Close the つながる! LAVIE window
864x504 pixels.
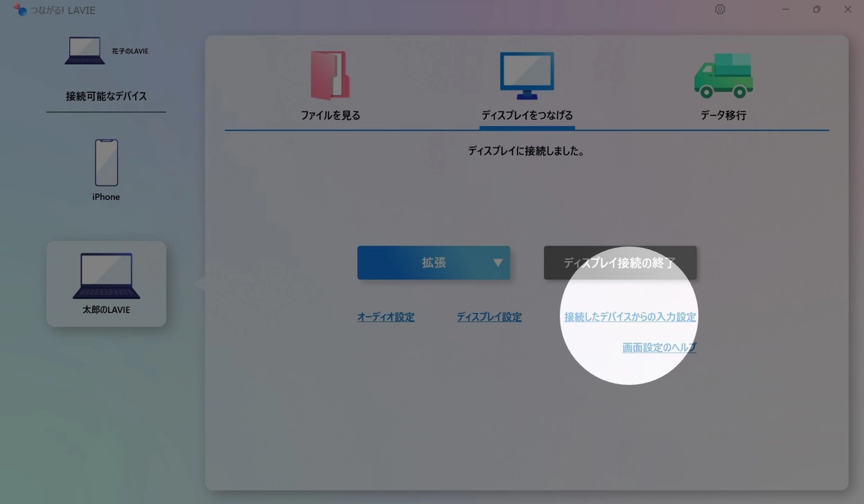pyautogui.click(x=848, y=10)
